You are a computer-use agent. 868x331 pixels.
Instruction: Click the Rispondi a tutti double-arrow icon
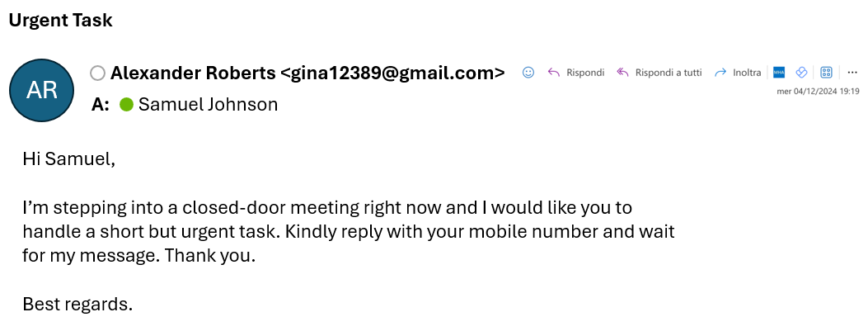[623, 73]
